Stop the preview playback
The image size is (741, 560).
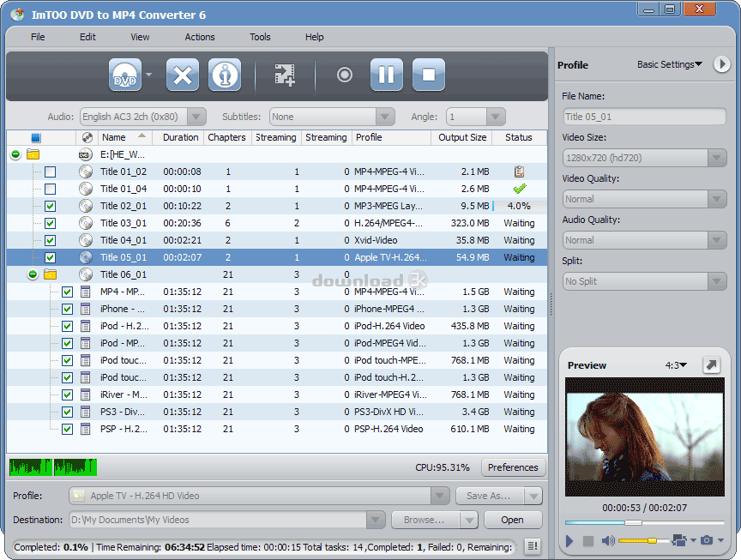[587, 540]
